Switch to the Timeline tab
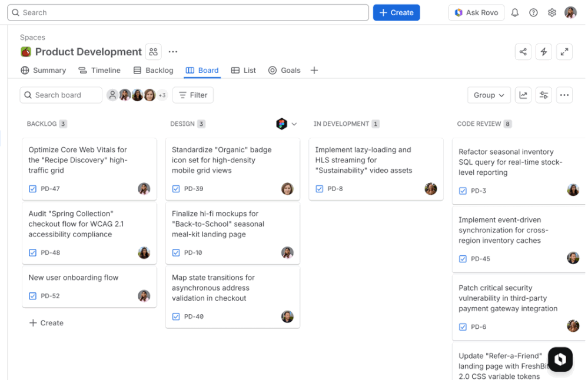Screen dimensions: 588x380 click(99, 70)
